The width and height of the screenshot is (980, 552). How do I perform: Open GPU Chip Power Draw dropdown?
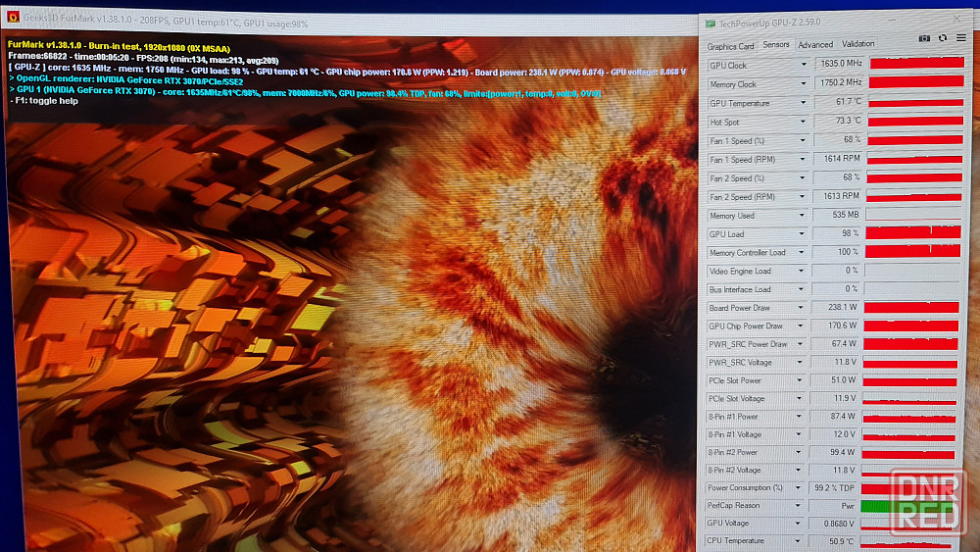click(x=801, y=326)
